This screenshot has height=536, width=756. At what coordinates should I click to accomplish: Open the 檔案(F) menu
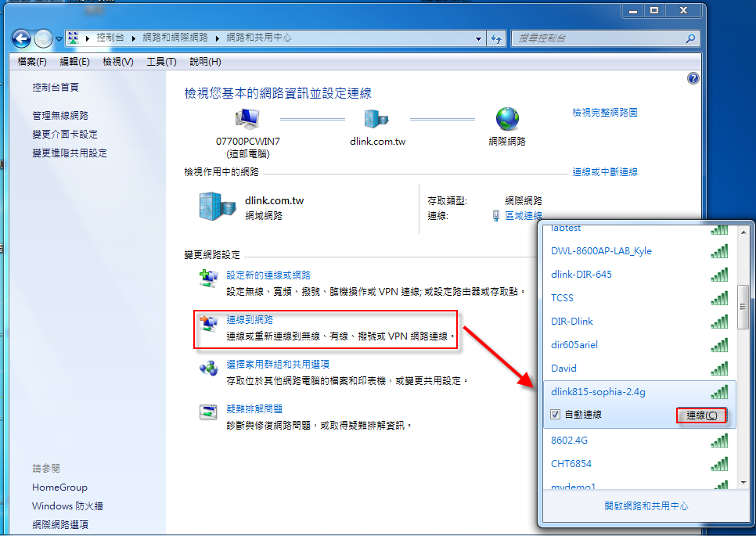tap(32, 61)
